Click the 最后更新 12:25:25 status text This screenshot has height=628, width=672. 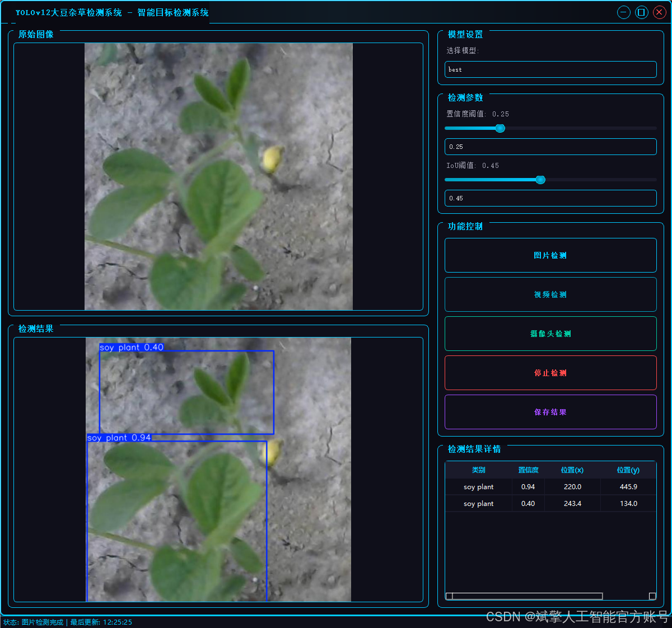click(101, 622)
